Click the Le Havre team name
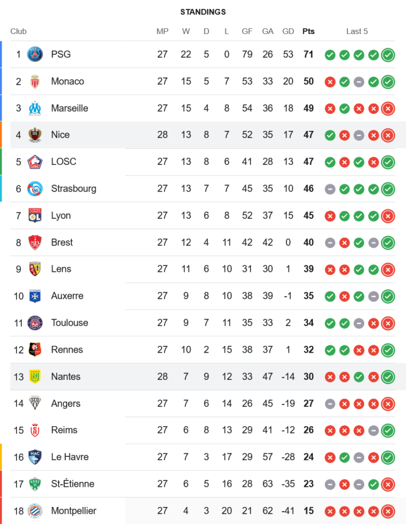 point(70,457)
